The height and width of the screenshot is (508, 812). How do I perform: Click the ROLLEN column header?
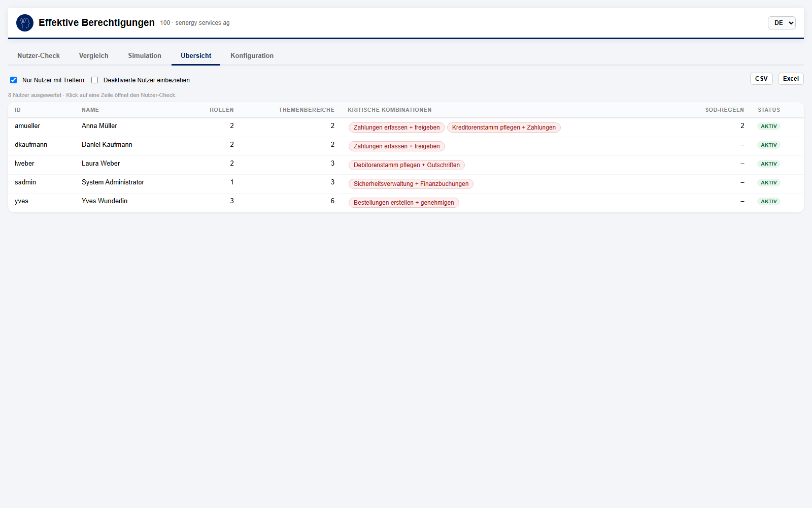click(x=222, y=110)
